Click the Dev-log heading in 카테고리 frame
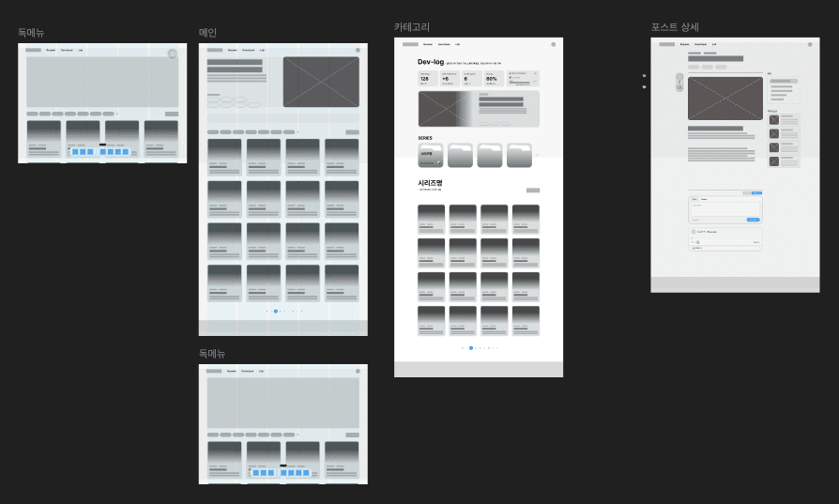The image size is (839, 504). tap(431, 62)
